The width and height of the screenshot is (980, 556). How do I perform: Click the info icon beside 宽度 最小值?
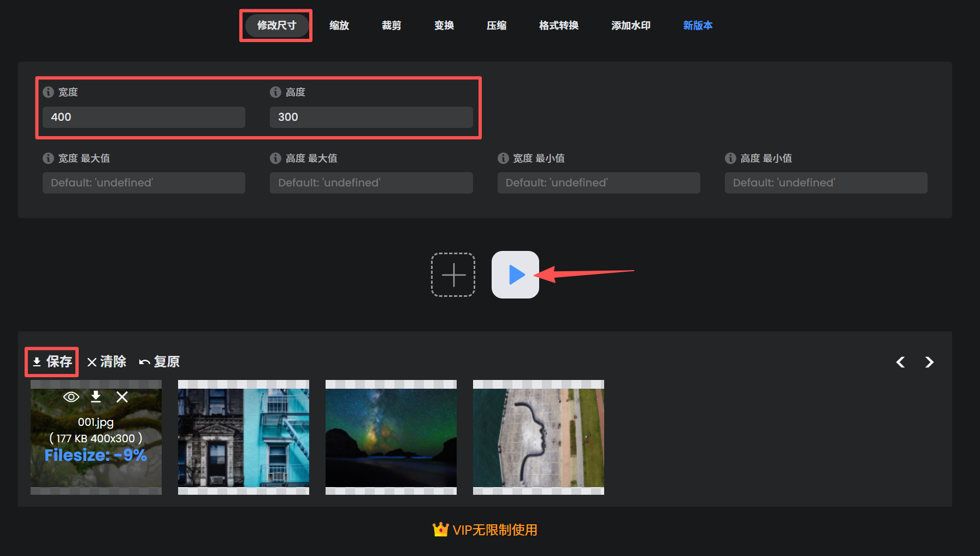coord(503,158)
